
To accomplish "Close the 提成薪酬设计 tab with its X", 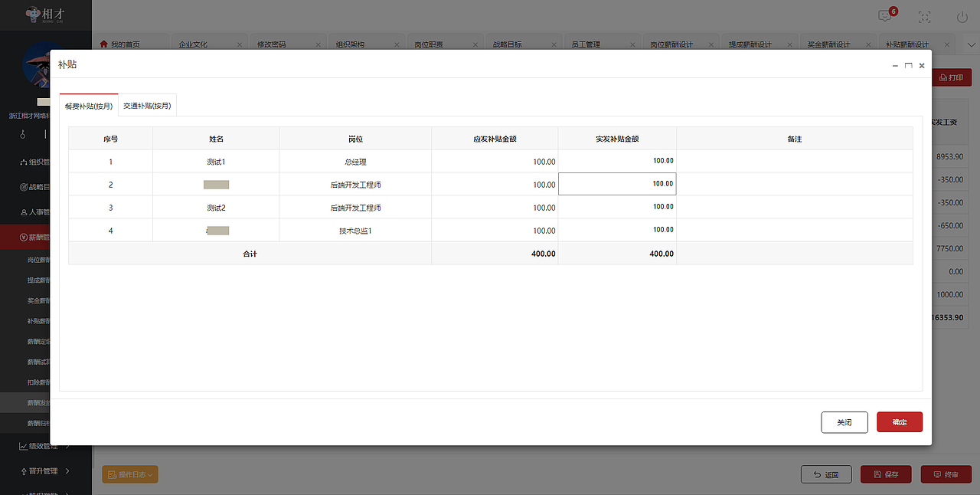I will pos(789,44).
